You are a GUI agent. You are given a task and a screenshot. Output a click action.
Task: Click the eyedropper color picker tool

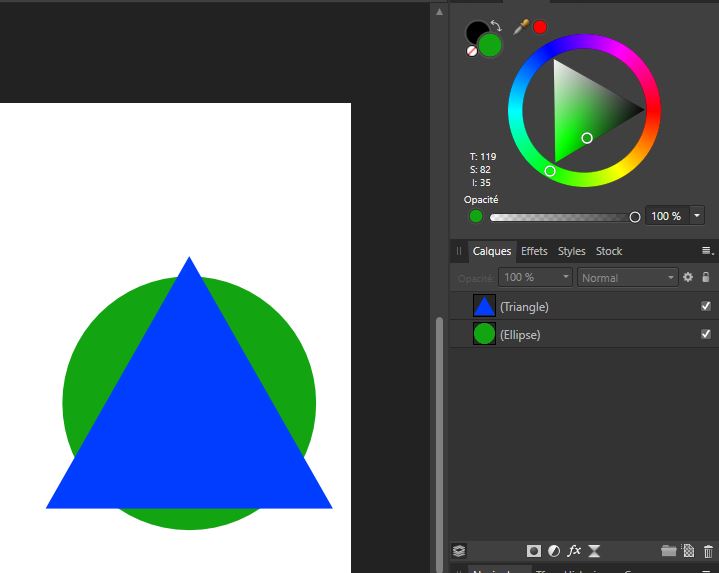coord(520,28)
